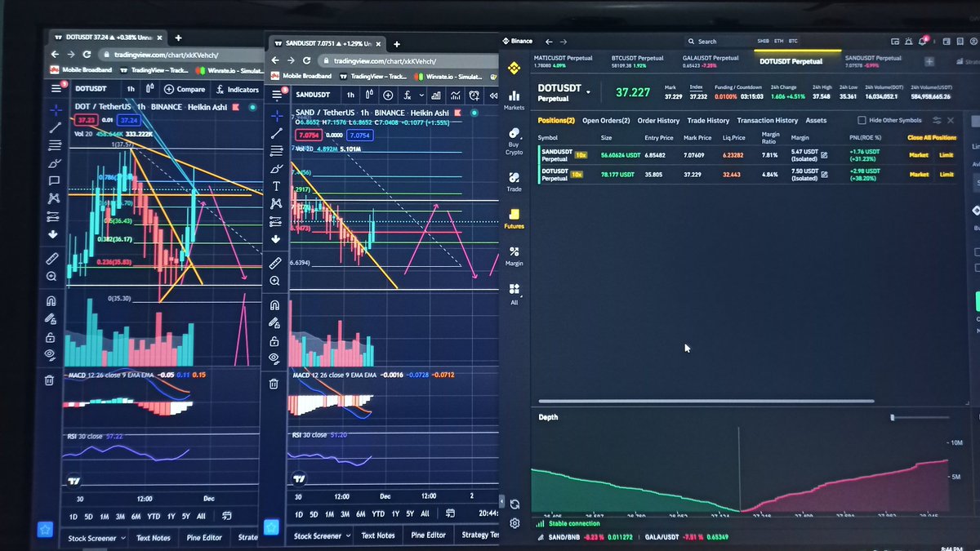
Task: Switch to GALAUSDT Perpetual tab
Action: (710, 61)
